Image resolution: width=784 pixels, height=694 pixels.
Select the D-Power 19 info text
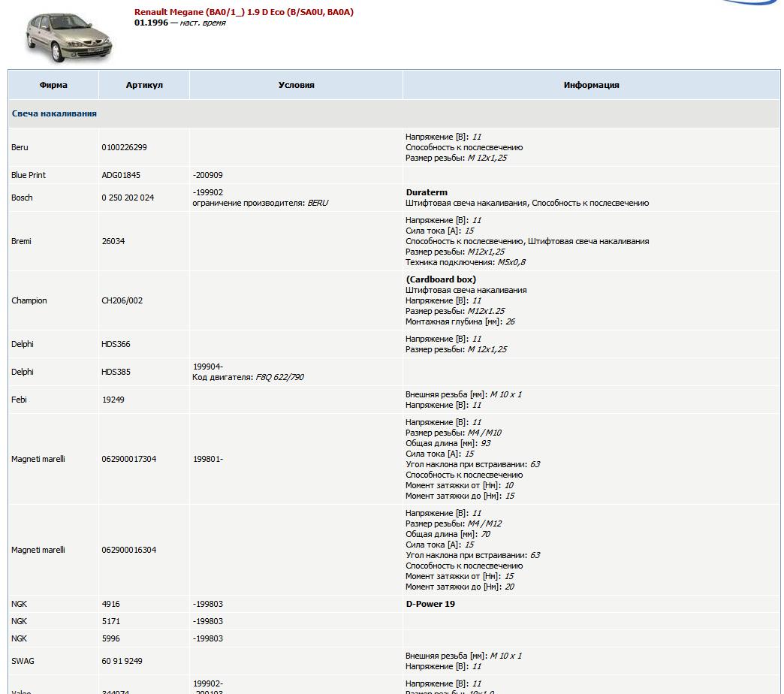pos(430,604)
